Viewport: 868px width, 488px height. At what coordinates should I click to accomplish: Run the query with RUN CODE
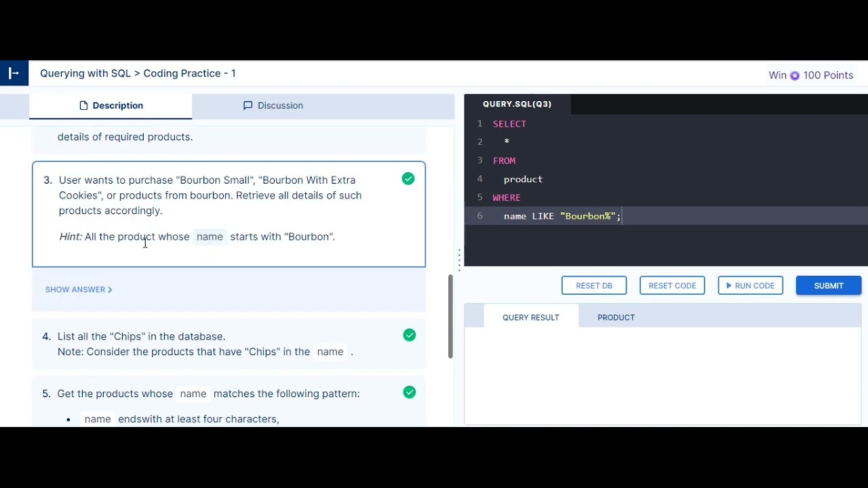[x=751, y=285]
